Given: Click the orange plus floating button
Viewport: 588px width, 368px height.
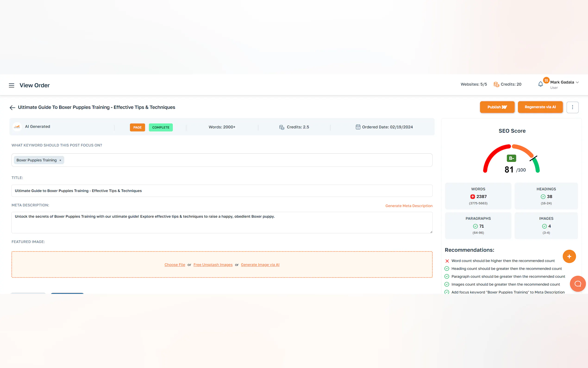Looking at the screenshot, I should pos(569,256).
